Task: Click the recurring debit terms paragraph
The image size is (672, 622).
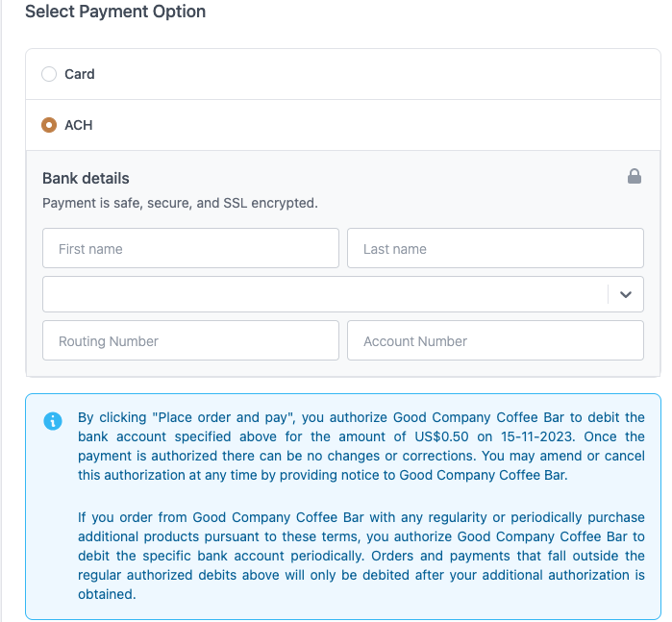Action: 361,556
